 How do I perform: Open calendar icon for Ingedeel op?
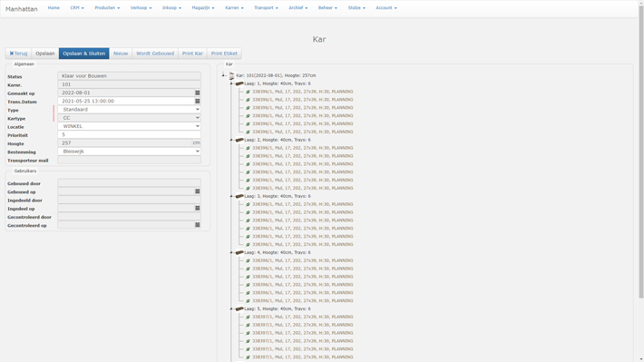pos(197,209)
